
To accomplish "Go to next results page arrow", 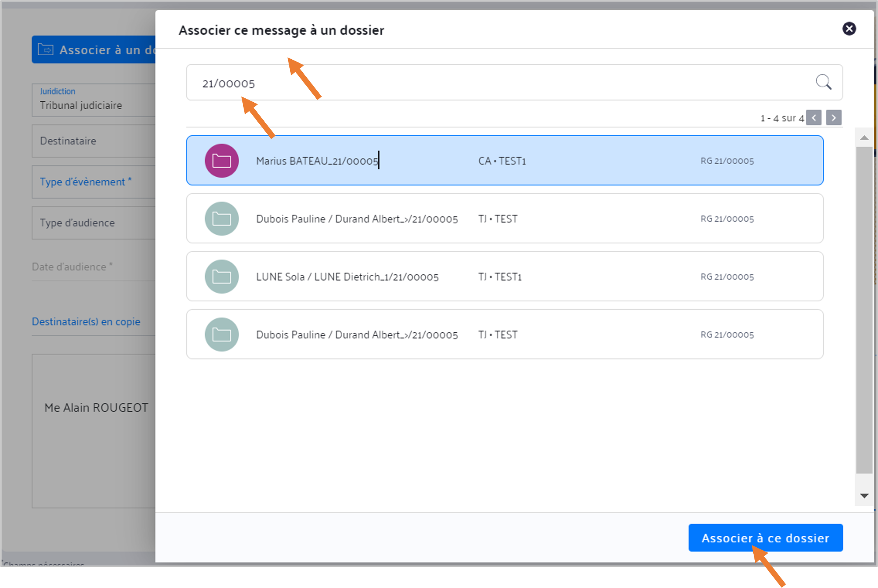I will pyautogui.click(x=834, y=118).
